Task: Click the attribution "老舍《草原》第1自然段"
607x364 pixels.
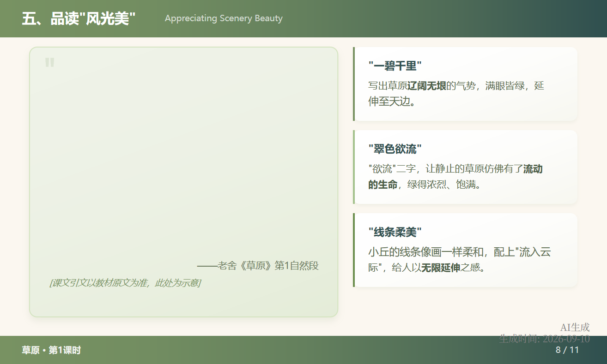Action: (258, 266)
